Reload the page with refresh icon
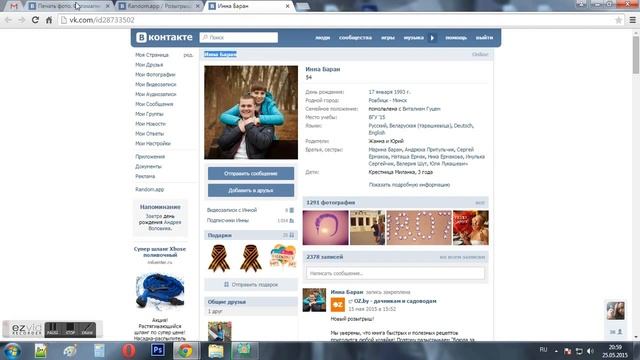This screenshot has height=360, width=640. click(36, 20)
